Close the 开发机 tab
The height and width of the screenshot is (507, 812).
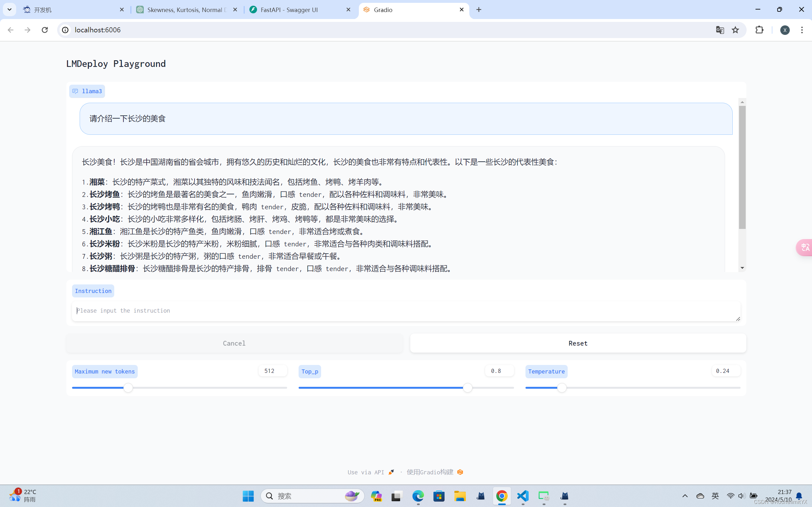(122, 10)
